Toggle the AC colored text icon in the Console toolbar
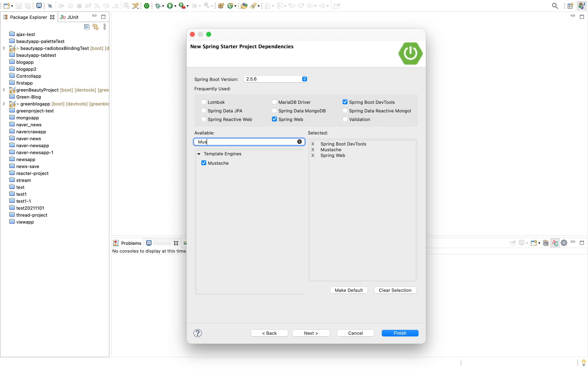 (555, 243)
